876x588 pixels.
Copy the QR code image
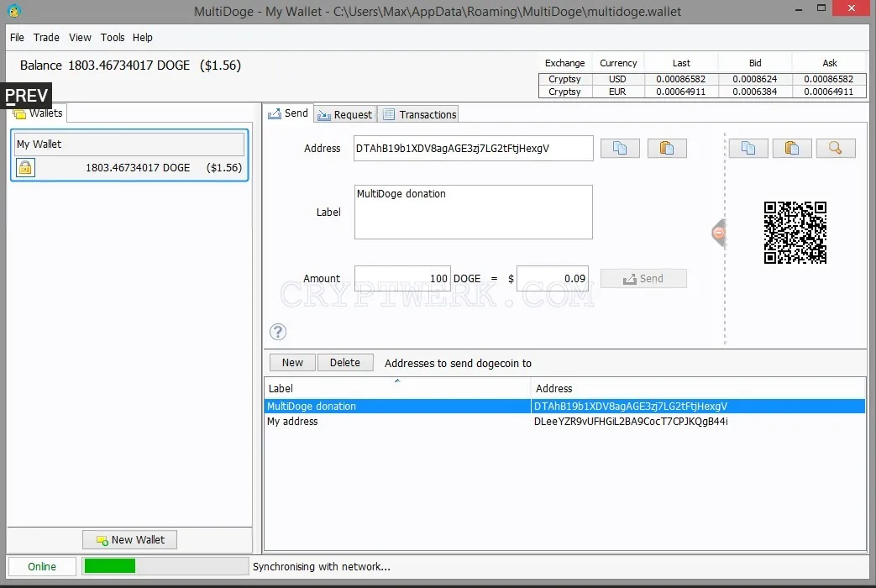pyautogui.click(x=748, y=148)
